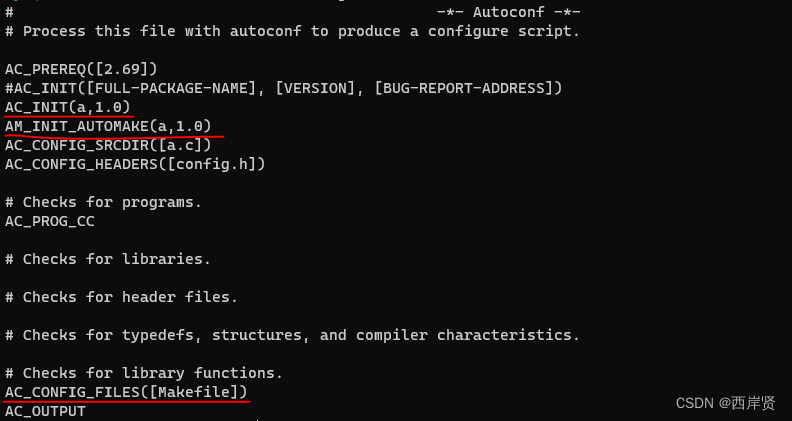This screenshot has height=421, width=792.
Task: Click the [VERSION] placeholder in commented AC_INIT
Action: pyautogui.click(x=315, y=88)
